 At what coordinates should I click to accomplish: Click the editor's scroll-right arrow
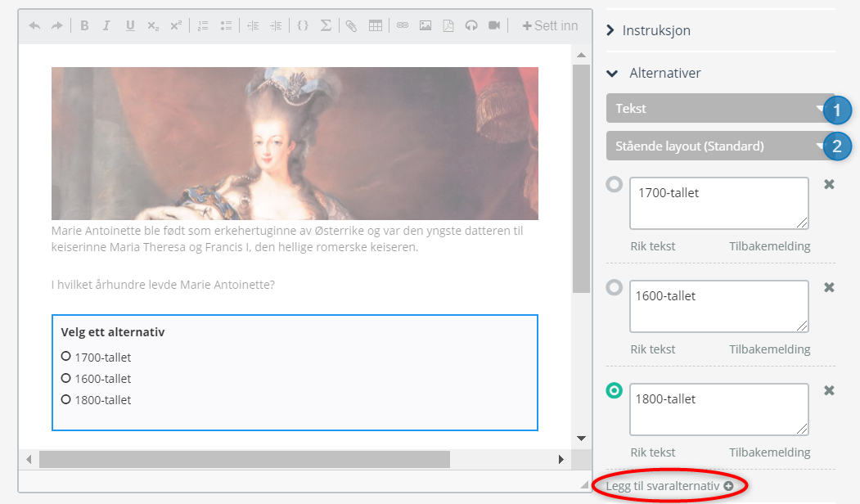561,459
